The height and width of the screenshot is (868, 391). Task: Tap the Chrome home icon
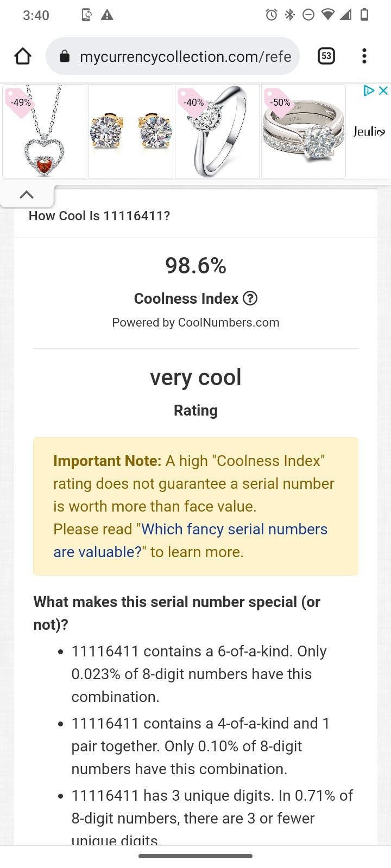click(22, 56)
